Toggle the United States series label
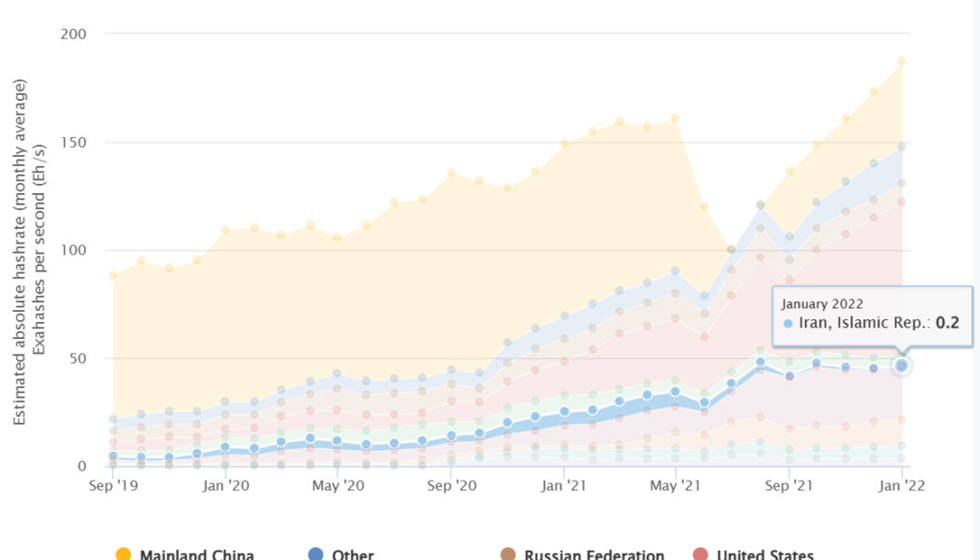980x560 pixels. [x=764, y=554]
